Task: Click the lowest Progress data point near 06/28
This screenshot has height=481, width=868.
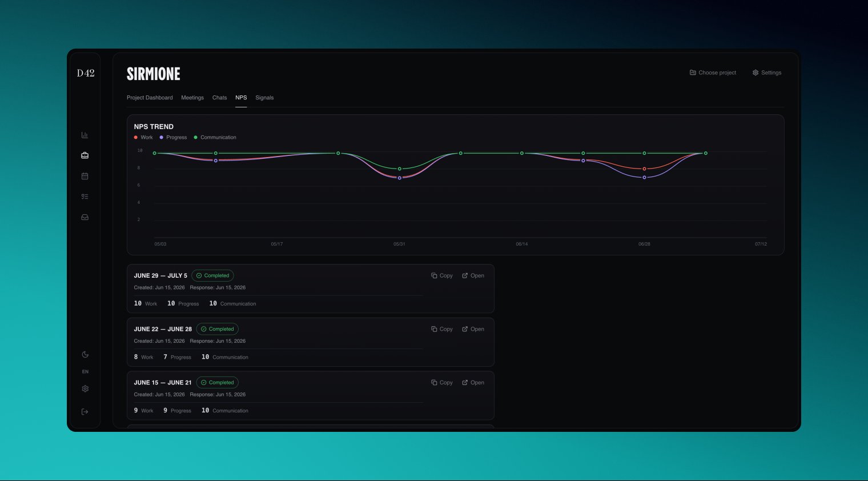Action: 644,178
